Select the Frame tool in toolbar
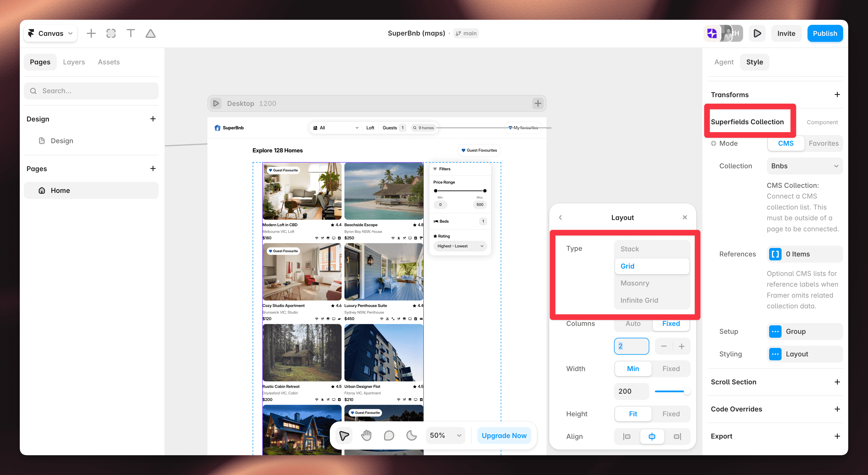The height and width of the screenshot is (475, 868). point(111,33)
